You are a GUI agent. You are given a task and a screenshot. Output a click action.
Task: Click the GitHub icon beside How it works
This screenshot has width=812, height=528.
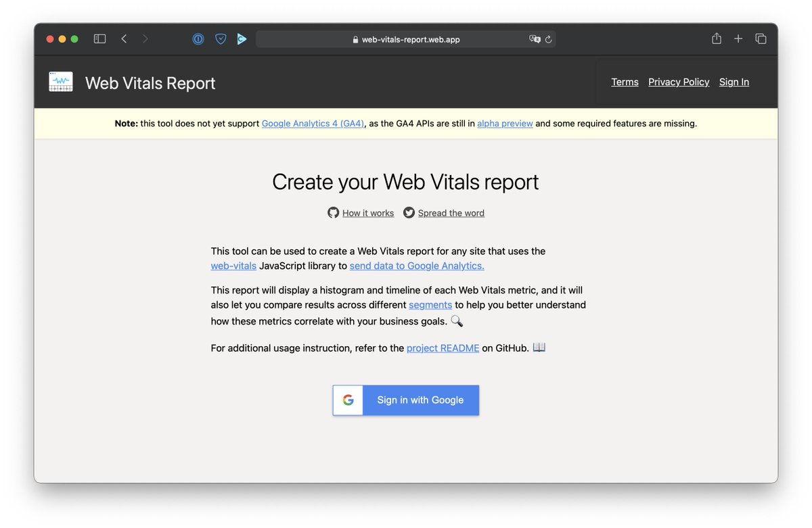(x=333, y=212)
